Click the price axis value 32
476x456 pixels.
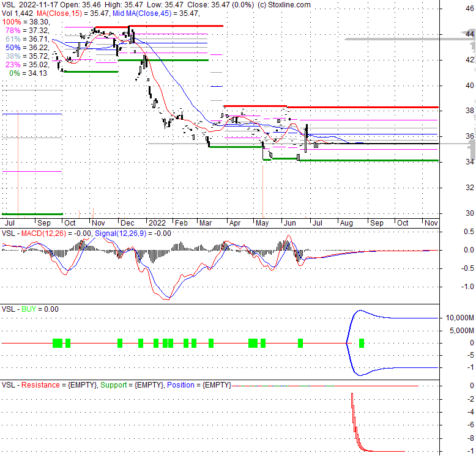coord(470,188)
